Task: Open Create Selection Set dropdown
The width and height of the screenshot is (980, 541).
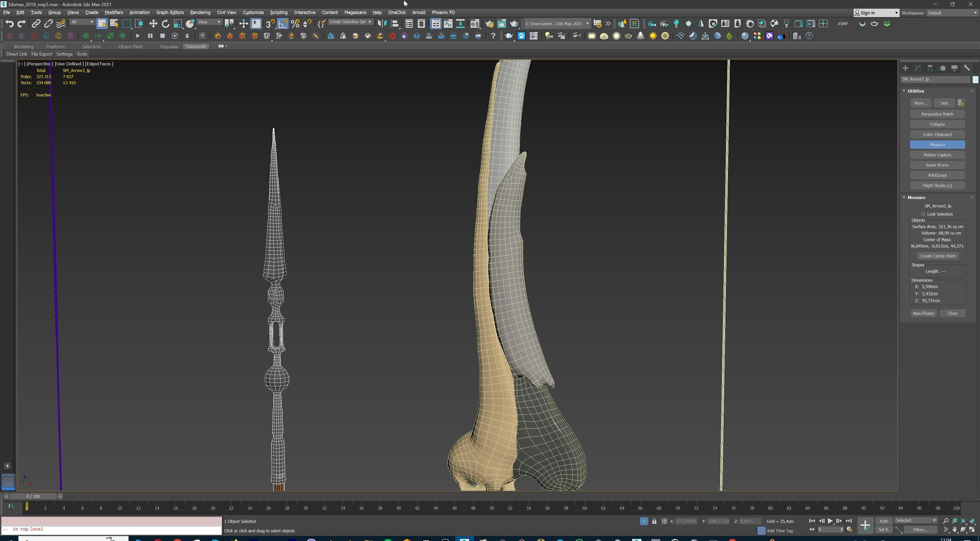Action: point(350,22)
